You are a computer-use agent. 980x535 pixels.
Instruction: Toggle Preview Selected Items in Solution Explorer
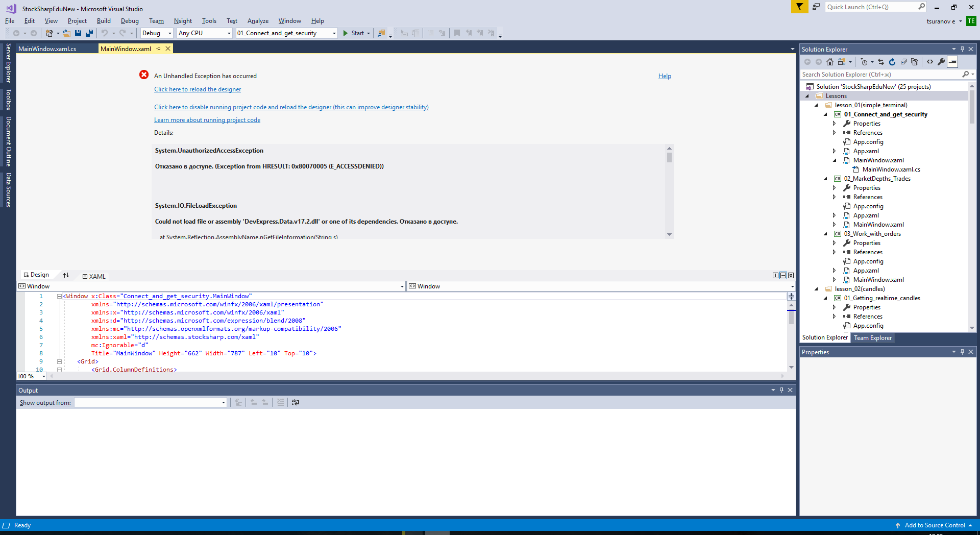952,62
